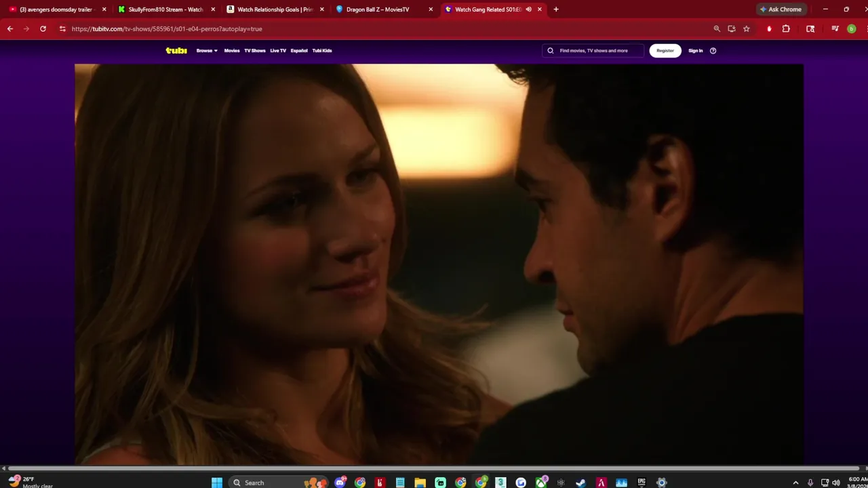
Task: Switch to Español content
Action: (x=299, y=51)
